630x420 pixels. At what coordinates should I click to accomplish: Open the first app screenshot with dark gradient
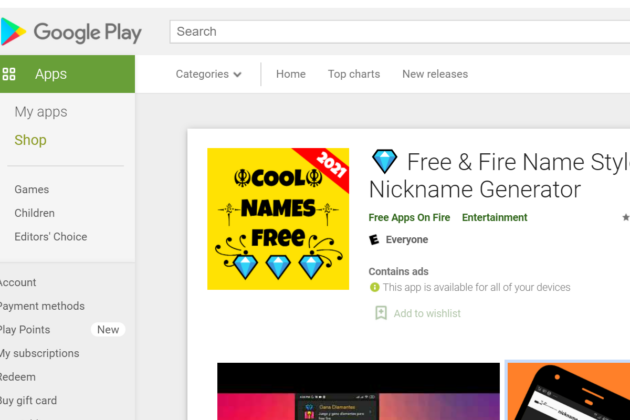click(358, 391)
